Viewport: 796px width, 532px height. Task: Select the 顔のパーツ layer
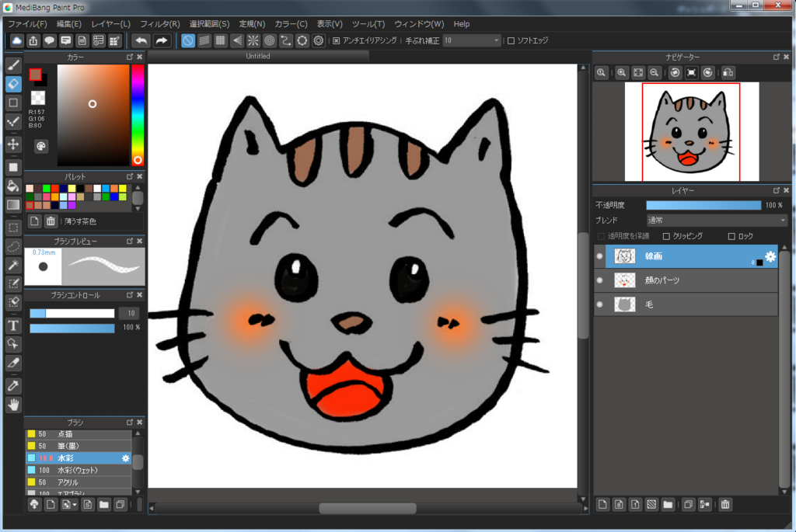tap(686, 280)
